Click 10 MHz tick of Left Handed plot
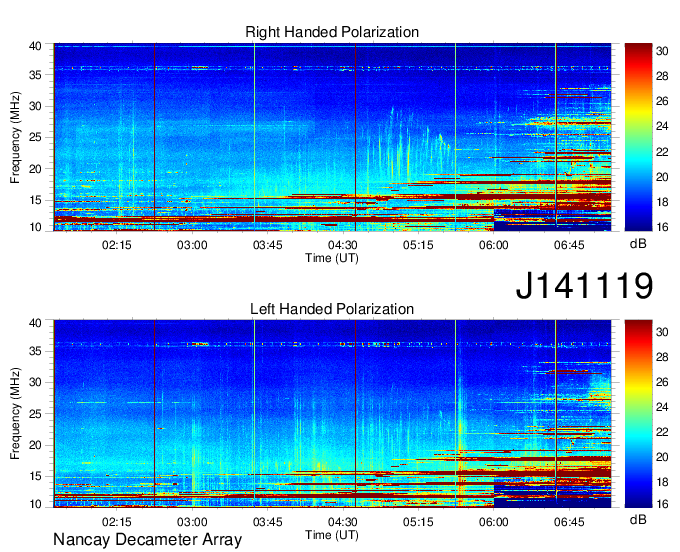Image resolution: width=680 pixels, height=552 pixels. click(36, 504)
